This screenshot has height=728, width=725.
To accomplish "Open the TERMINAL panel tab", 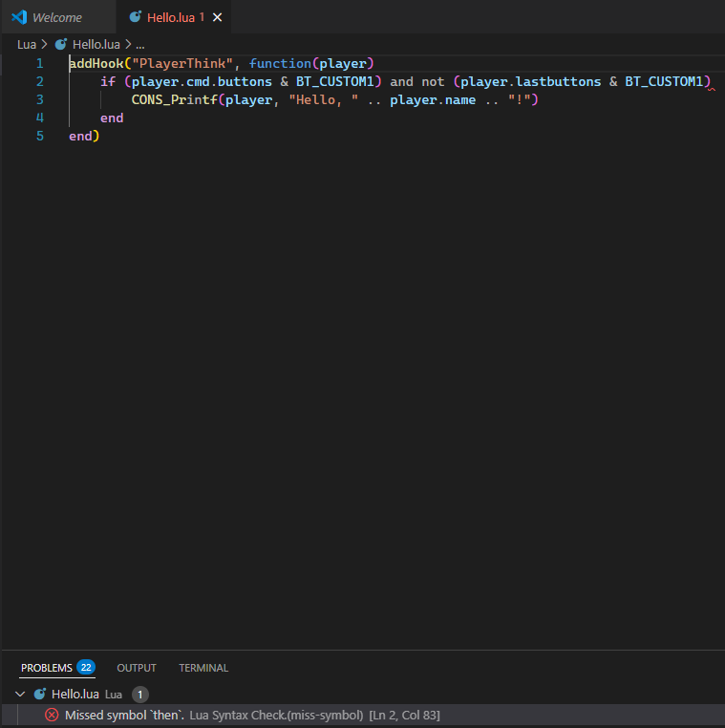I will tap(203, 668).
